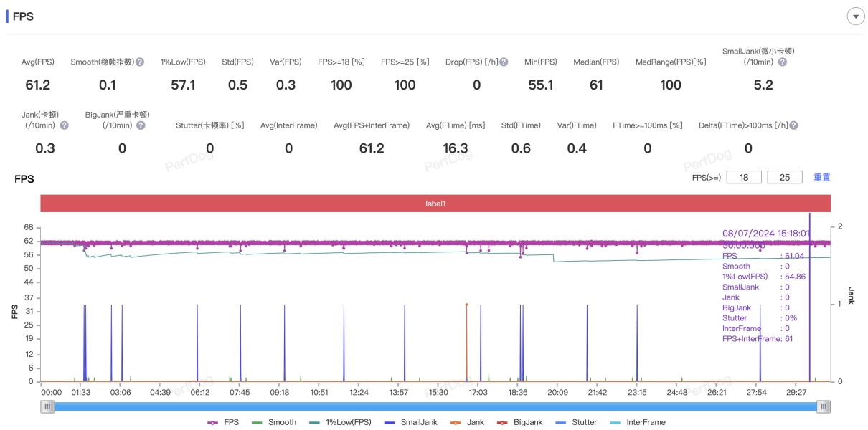
Task: Click the help icon next to Drop(FPS) [/h]
Action: coord(504,62)
